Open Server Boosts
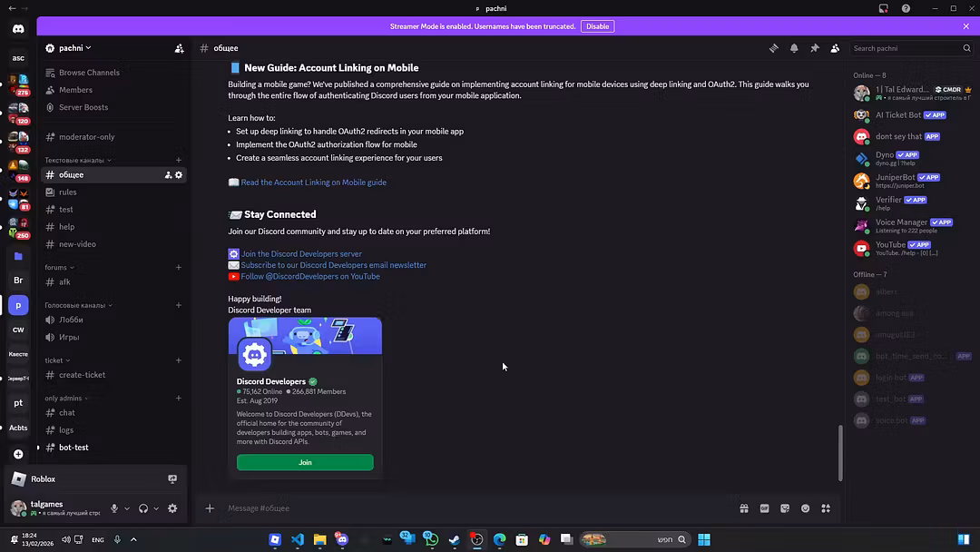This screenshot has width=980, height=552. point(113,107)
